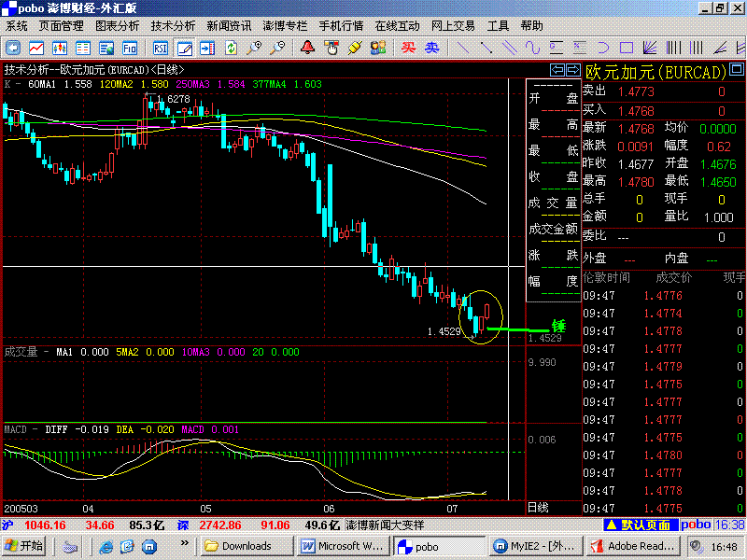Click the blue Sell (卖) button
Viewport: 747px width, 560px height.
pyautogui.click(x=432, y=49)
